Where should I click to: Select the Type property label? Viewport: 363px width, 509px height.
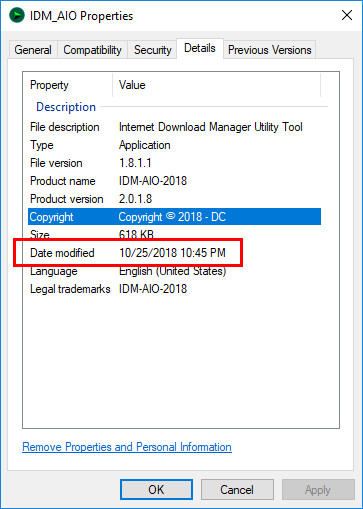pos(42,145)
